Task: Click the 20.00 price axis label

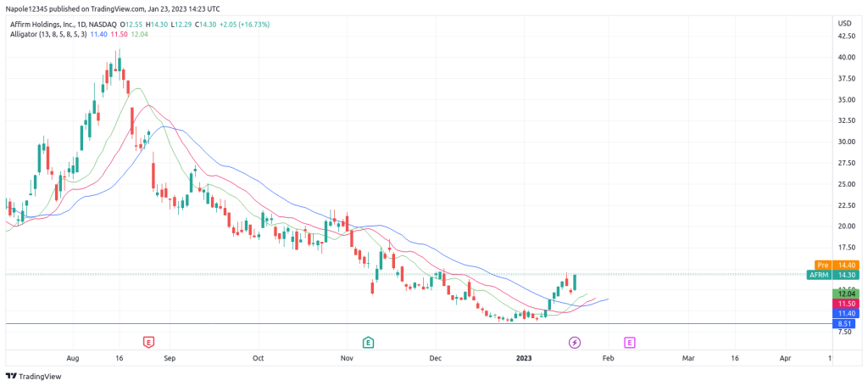Action: click(845, 226)
